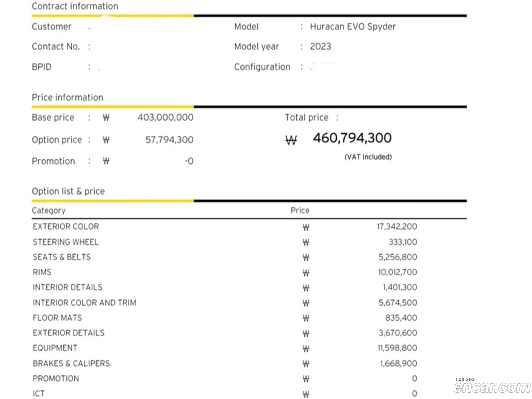Click the 'FLOOR MATS' row label
Image resolution: width=532 pixels, height=399 pixels.
[x=57, y=318]
